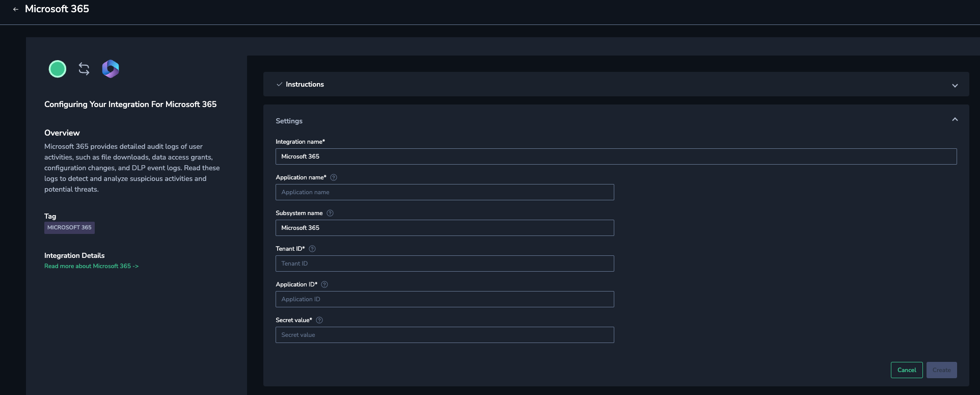
Task: Click the Cancel button
Action: 907,370
